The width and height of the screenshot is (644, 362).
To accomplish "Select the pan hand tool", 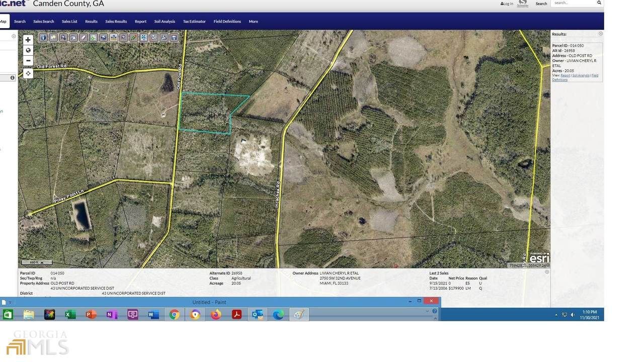I will tap(73, 37).
